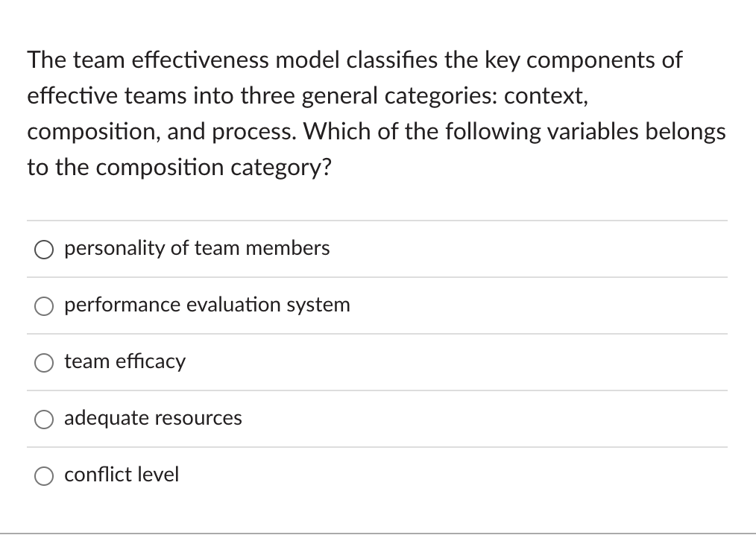Click the "personality of team members" answer label
The height and width of the screenshot is (538, 756).
(197, 249)
